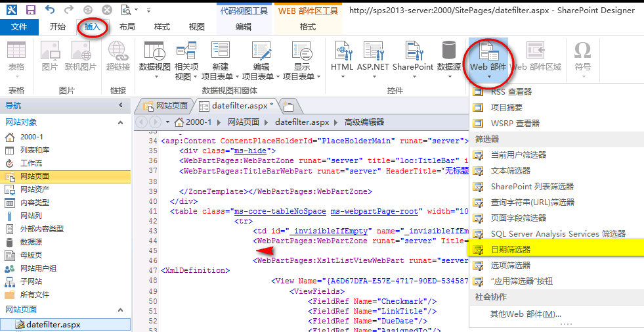644x332 pixels.
Task: Click 编辑项目表单 edit item form
Action: tap(261, 60)
